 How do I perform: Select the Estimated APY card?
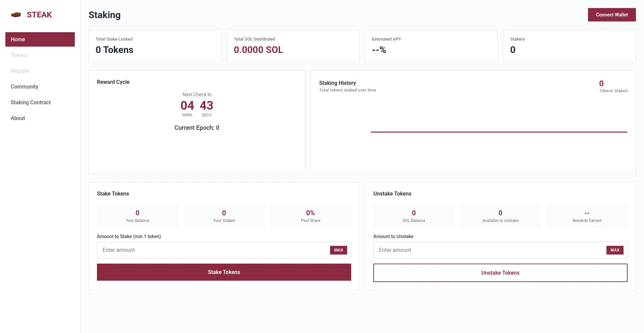point(431,46)
